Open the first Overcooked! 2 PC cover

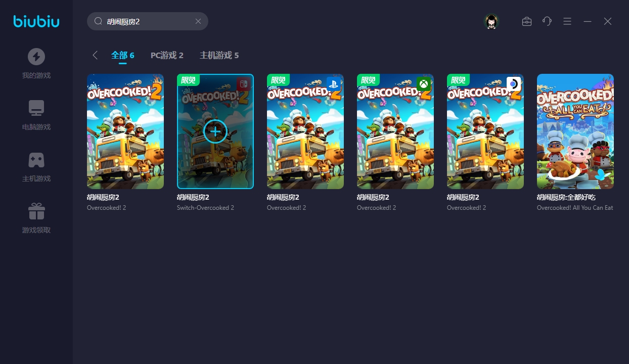(125, 131)
